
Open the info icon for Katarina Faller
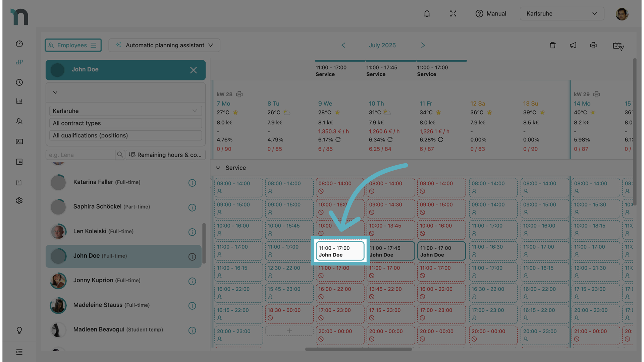point(192,183)
